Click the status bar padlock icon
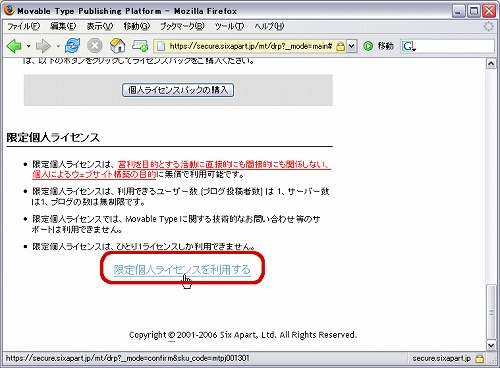 (x=480, y=358)
